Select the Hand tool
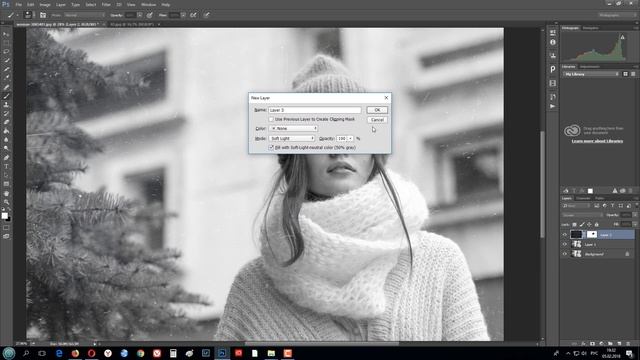Screen dimensions: 640x360 [6, 193]
